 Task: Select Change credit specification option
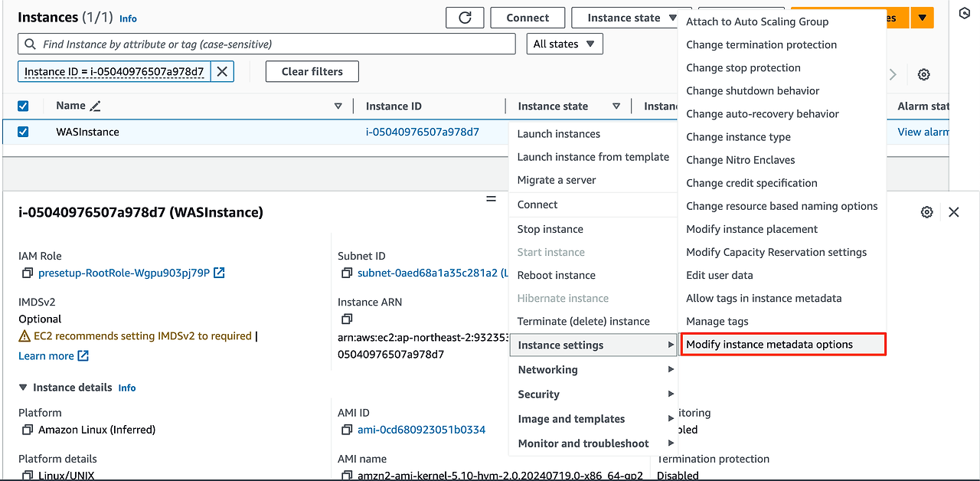click(x=782, y=183)
